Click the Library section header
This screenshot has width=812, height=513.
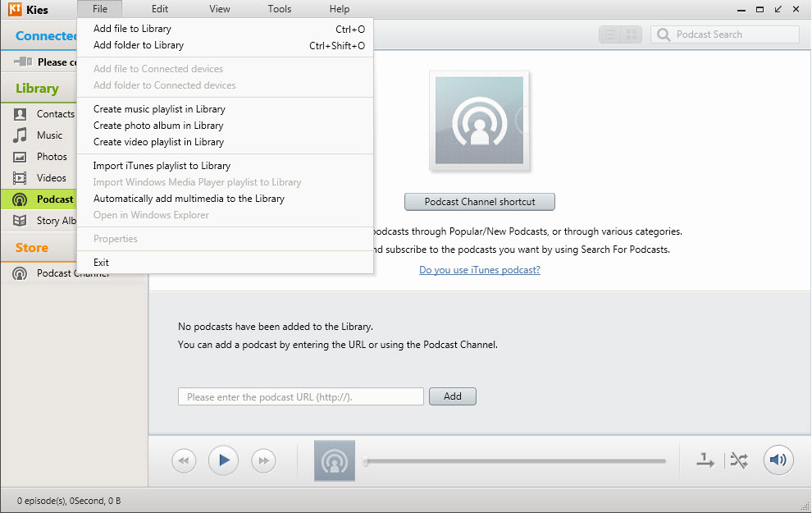tap(37, 89)
